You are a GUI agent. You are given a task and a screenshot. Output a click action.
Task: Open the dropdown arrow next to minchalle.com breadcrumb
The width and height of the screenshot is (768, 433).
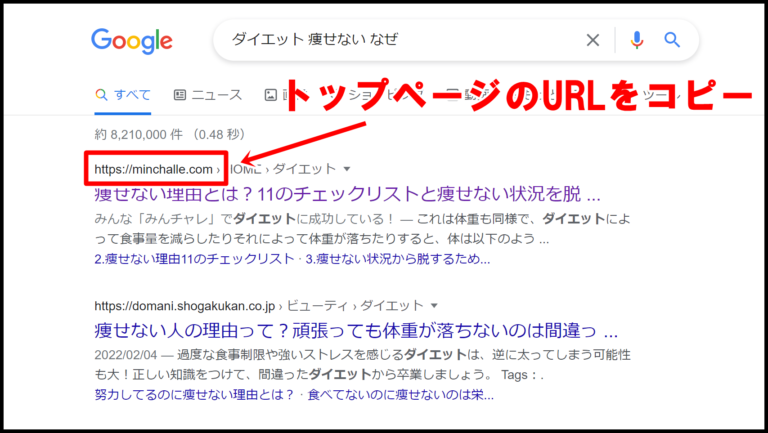[347, 169]
